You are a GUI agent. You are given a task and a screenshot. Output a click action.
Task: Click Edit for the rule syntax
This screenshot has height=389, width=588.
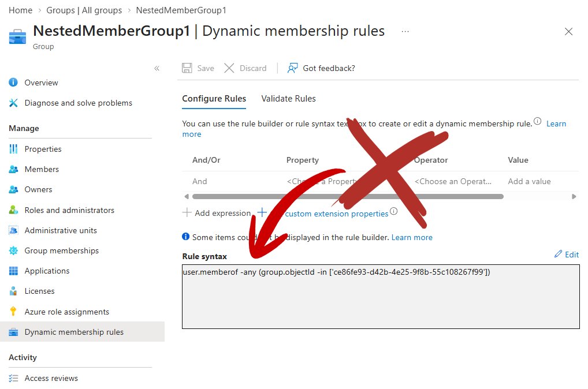(x=567, y=255)
